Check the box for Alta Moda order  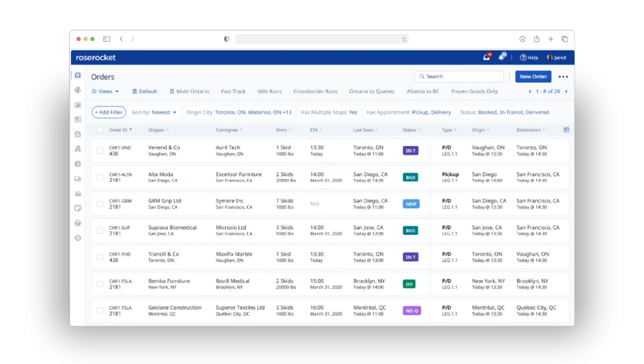(x=100, y=177)
